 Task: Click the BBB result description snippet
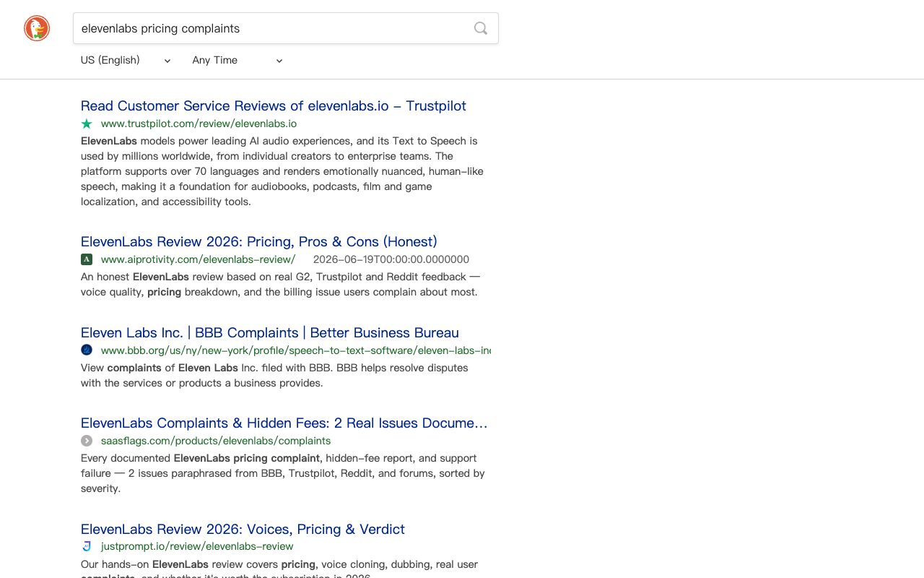coord(274,375)
